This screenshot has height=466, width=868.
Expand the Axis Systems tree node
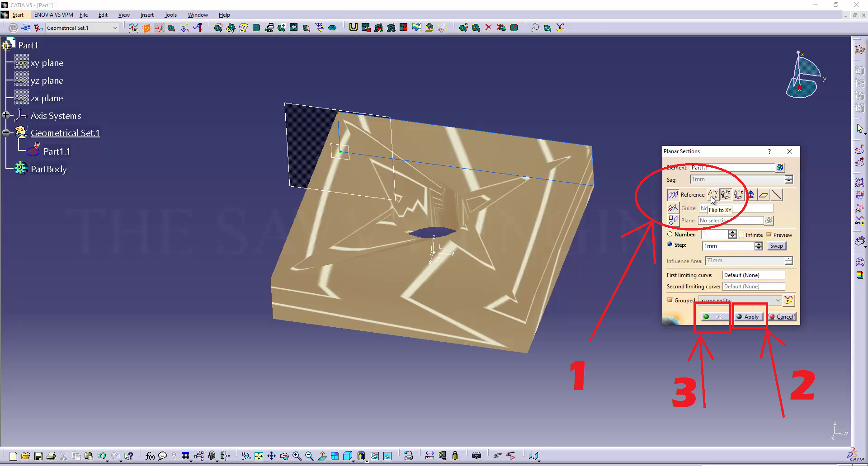(x=6, y=115)
